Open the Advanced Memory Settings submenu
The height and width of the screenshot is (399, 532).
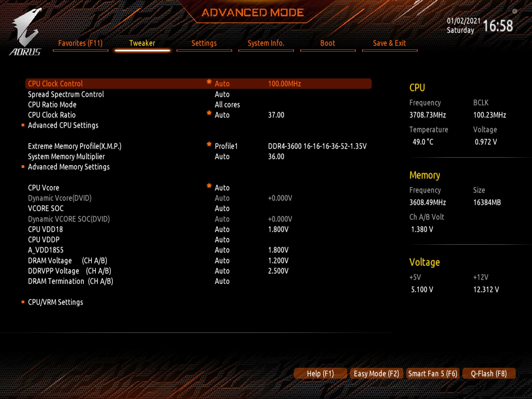click(x=68, y=167)
